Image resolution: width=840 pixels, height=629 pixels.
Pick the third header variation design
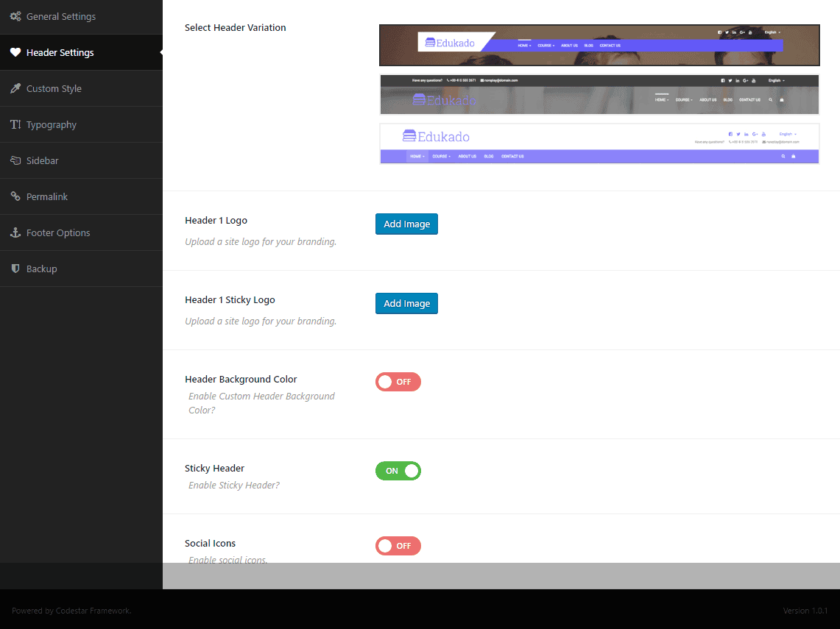(x=599, y=143)
